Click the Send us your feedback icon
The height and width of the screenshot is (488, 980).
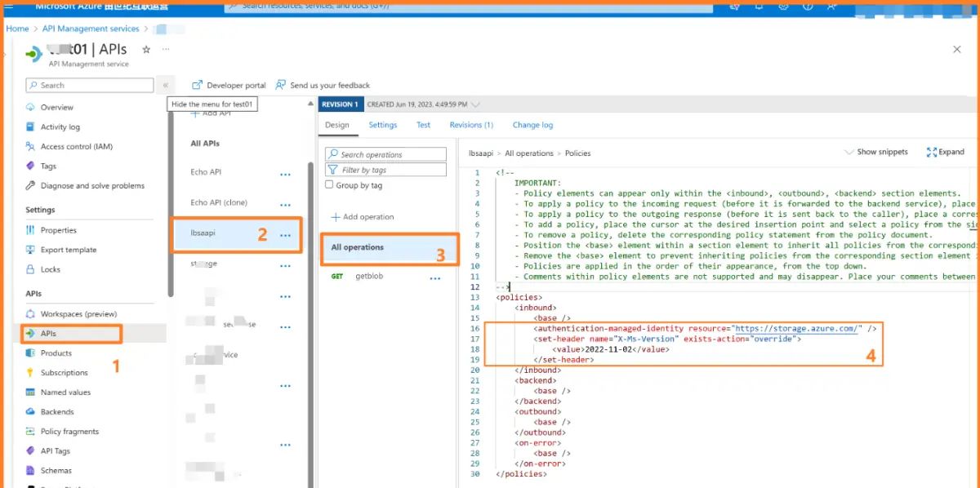(x=281, y=85)
